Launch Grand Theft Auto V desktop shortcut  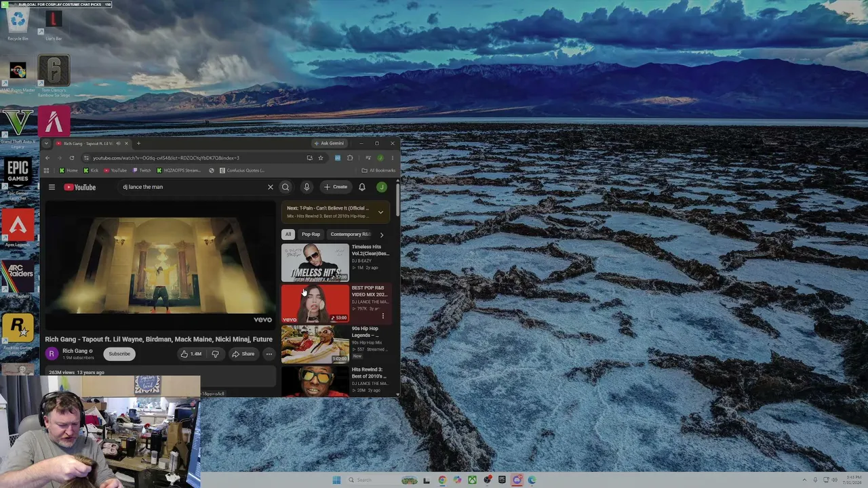18,129
